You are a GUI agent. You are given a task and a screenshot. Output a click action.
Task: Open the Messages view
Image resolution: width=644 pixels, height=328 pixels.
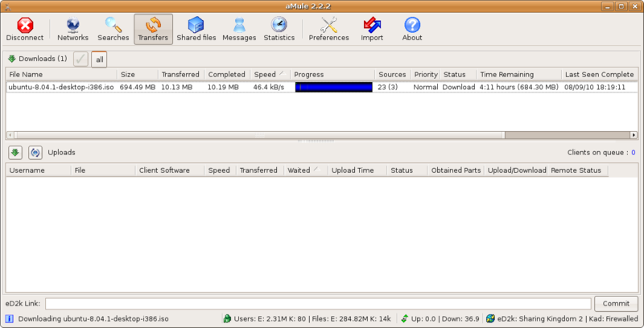(239, 29)
